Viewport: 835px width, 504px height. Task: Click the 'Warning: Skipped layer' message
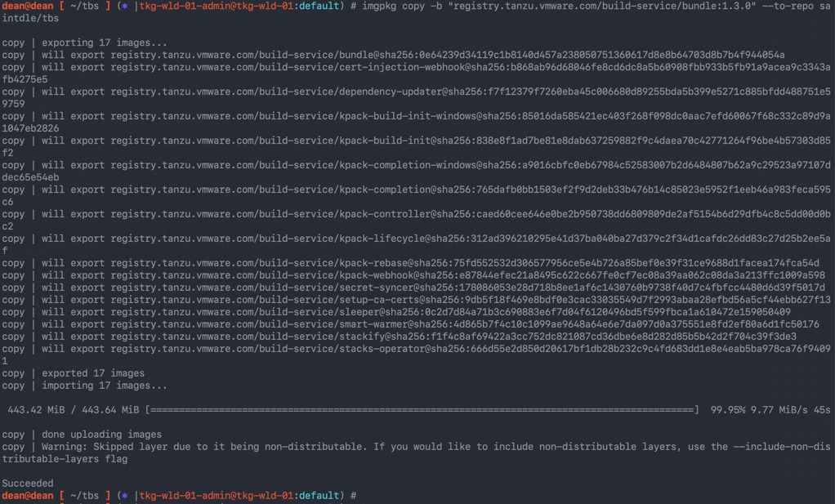[416, 453]
